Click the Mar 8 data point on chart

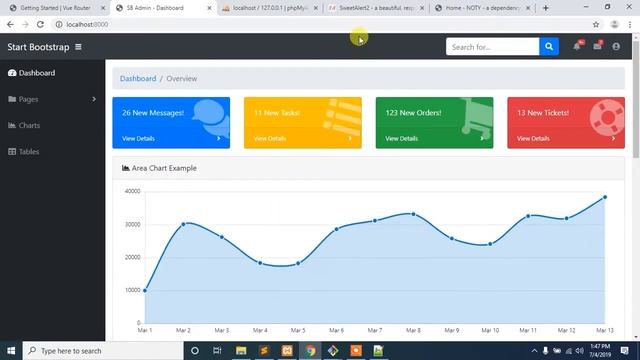[x=413, y=214]
